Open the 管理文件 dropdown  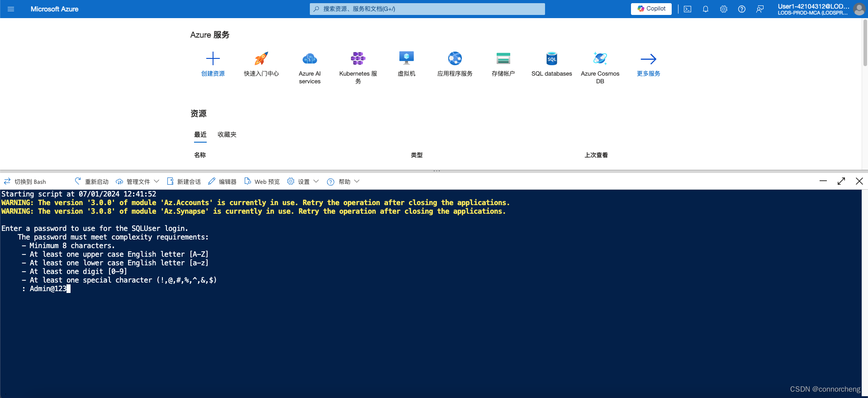tap(138, 182)
